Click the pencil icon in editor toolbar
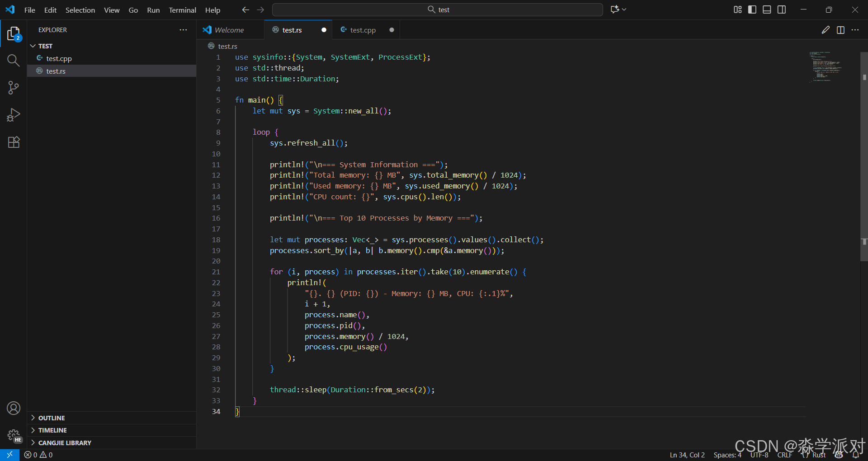Image resolution: width=868 pixels, height=461 pixels. (x=826, y=30)
